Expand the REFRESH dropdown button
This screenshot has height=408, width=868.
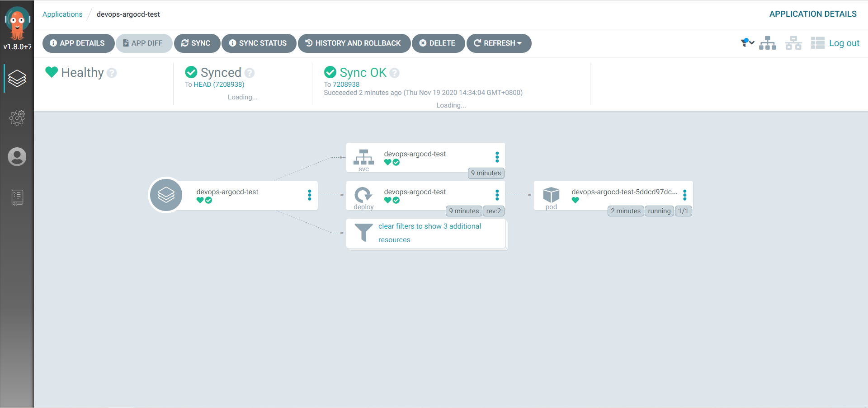[x=499, y=43]
